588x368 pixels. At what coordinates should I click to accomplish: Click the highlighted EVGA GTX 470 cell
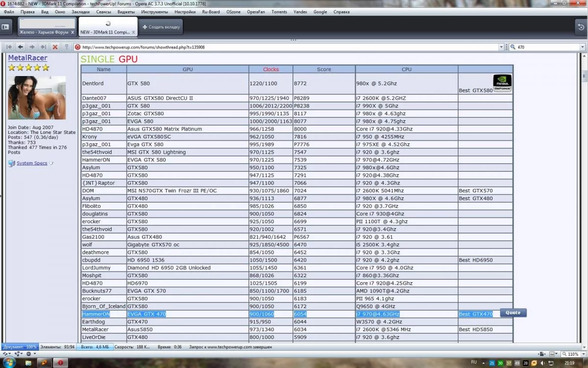[187, 314]
